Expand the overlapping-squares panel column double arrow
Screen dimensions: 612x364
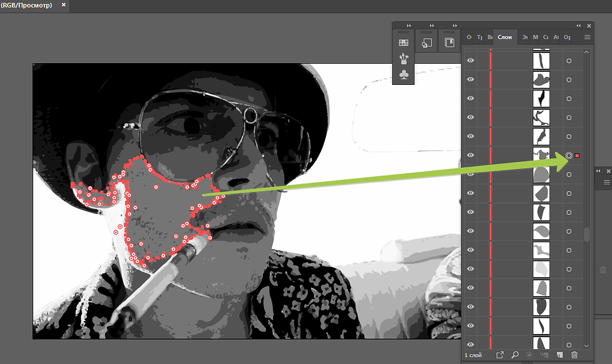point(432,26)
